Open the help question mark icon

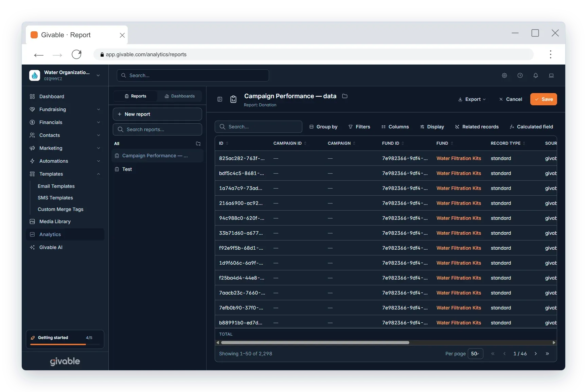(x=520, y=75)
